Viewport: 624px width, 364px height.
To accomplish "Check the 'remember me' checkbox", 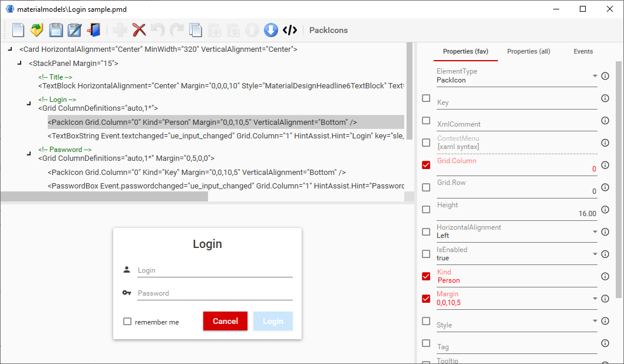I will click(x=127, y=322).
